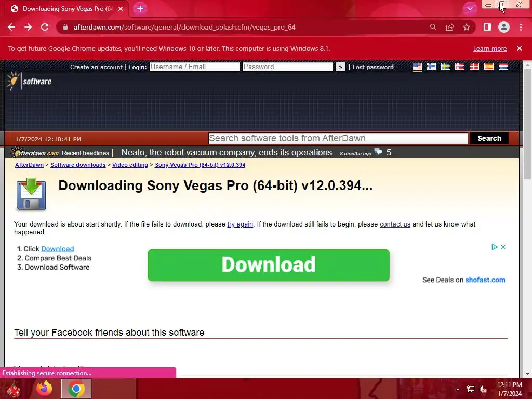This screenshot has height=399, width=532.
Task: Open taskbar clock showing 12:11 PM
Action: [509, 389]
